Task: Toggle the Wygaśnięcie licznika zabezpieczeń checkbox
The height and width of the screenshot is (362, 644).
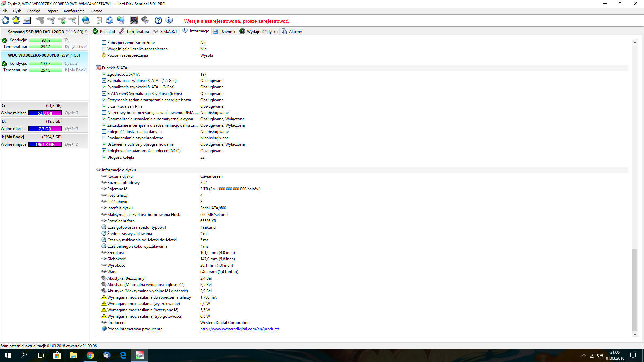Action: point(104,49)
